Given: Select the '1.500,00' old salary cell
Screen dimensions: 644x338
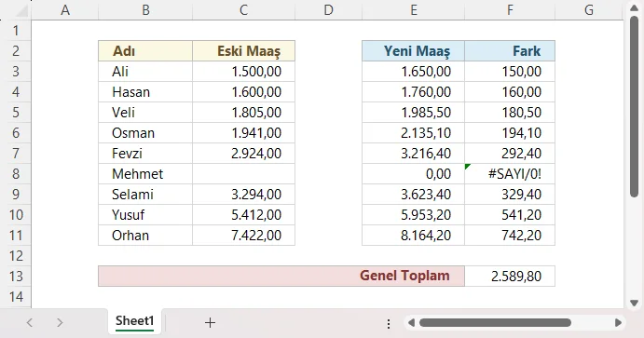Looking at the screenshot, I should click(x=243, y=72).
